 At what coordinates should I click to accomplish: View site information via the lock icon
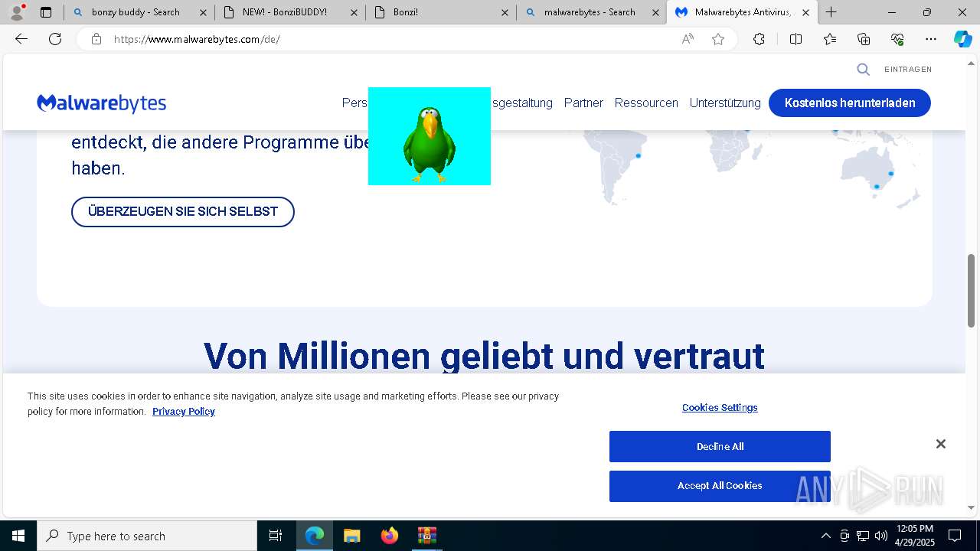click(96, 39)
